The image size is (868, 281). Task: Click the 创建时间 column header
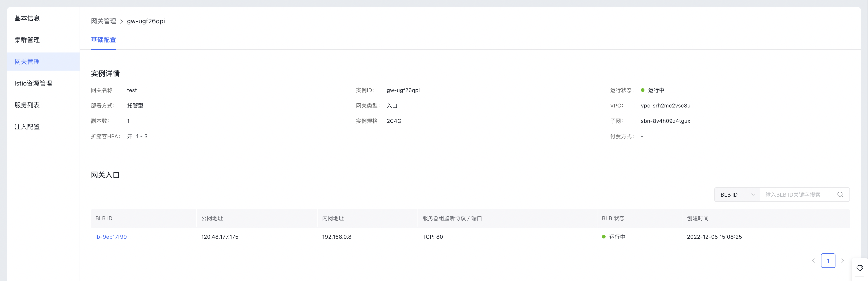[698, 218]
